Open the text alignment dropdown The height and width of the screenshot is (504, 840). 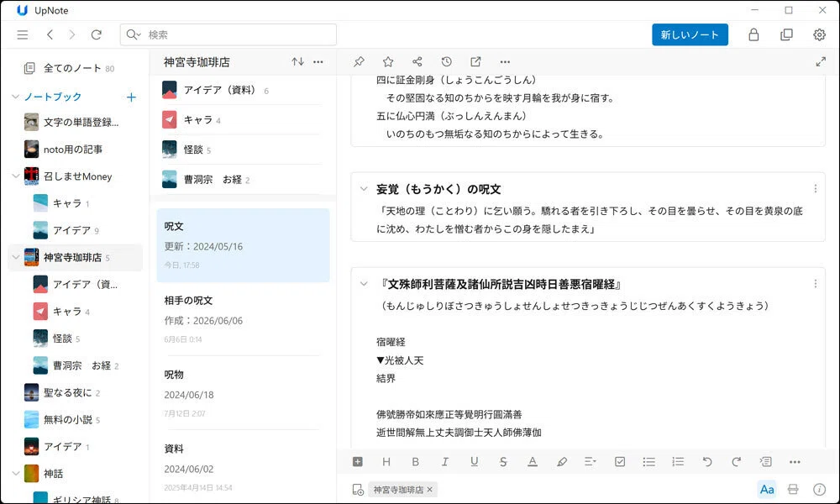[x=591, y=462]
